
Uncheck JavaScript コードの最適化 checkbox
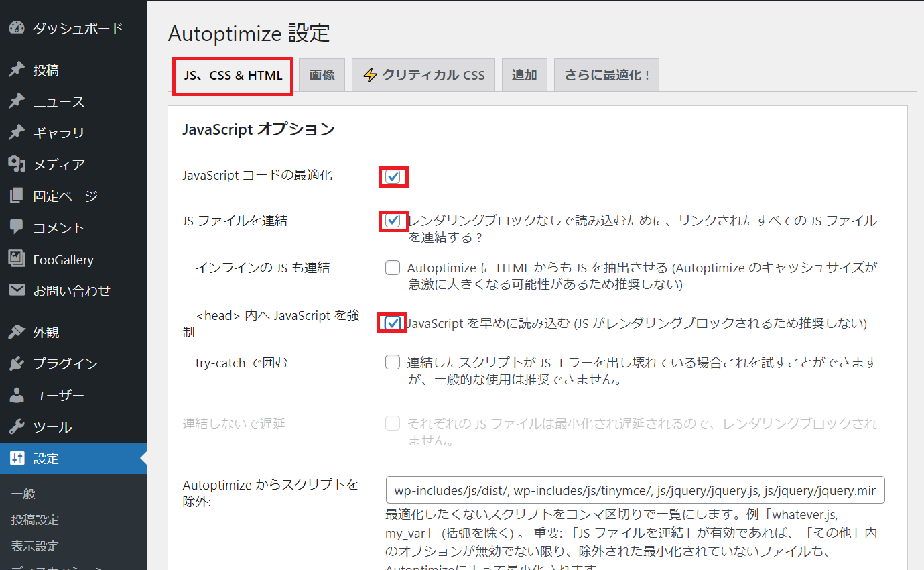point(393,177)
